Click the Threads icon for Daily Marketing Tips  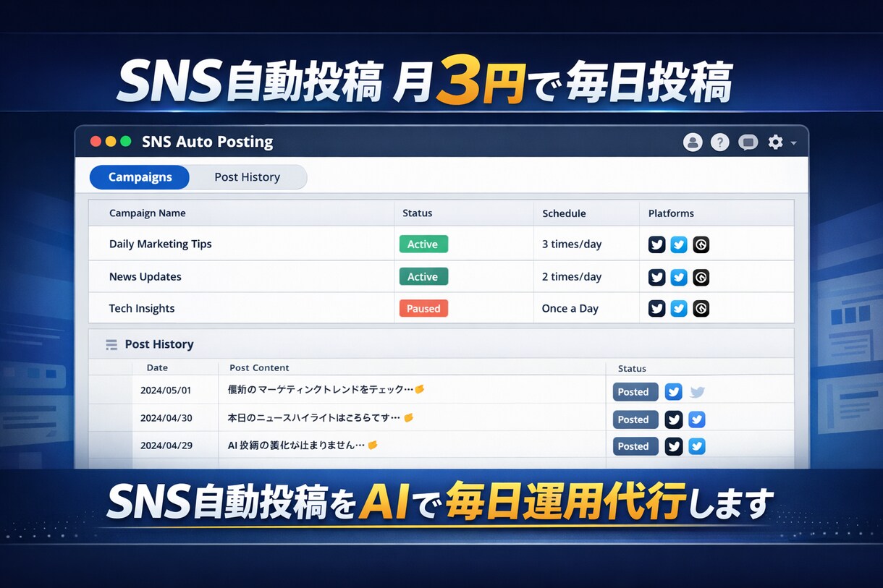point(701,244)
